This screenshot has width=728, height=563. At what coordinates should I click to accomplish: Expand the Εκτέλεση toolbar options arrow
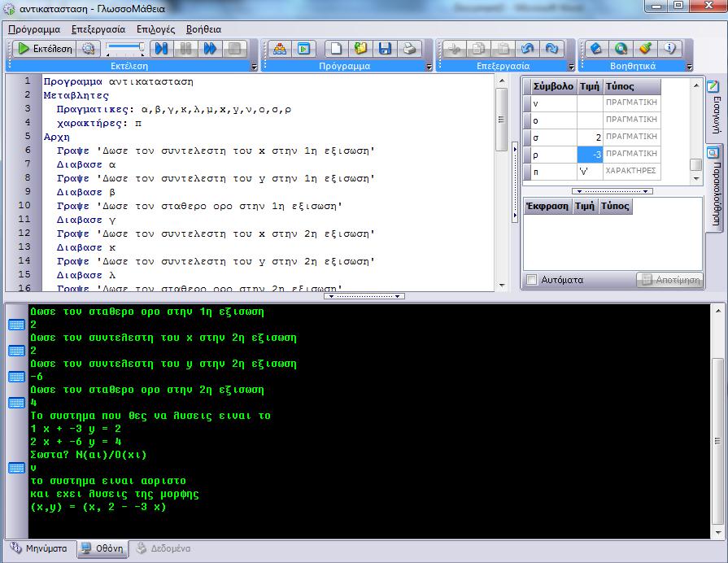[254, 67]
